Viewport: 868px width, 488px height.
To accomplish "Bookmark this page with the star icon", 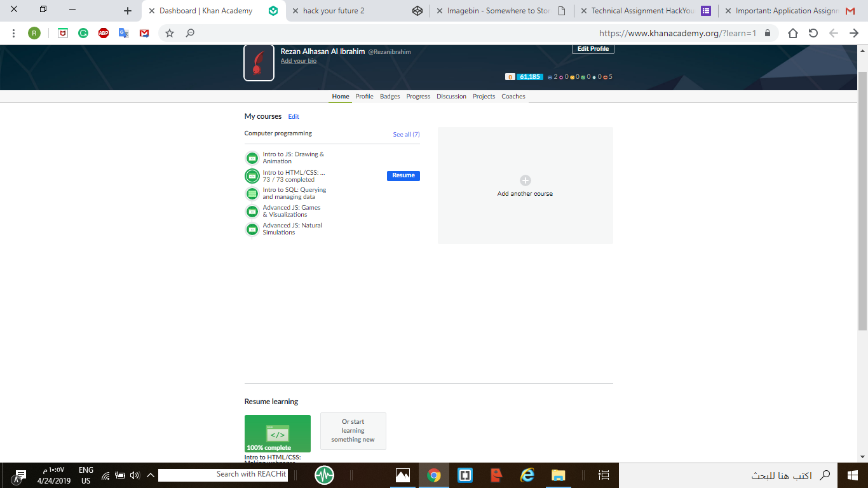I will click(x=170, y=33).
